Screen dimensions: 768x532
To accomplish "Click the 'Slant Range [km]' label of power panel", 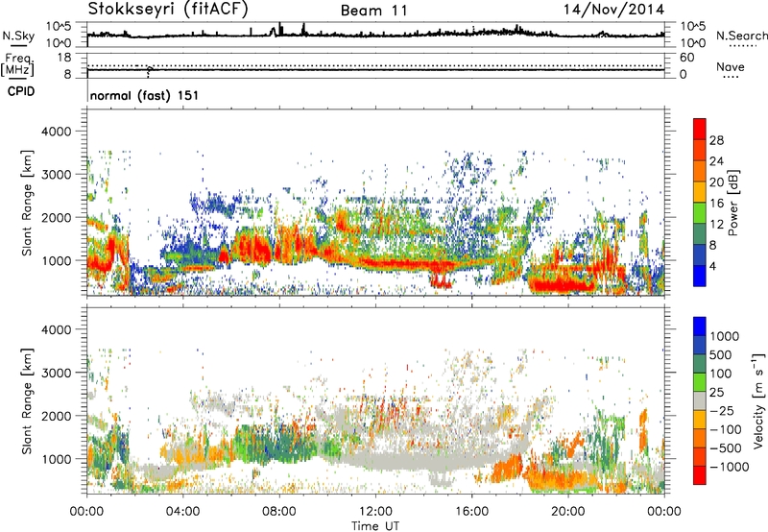I will coord(27,203).
